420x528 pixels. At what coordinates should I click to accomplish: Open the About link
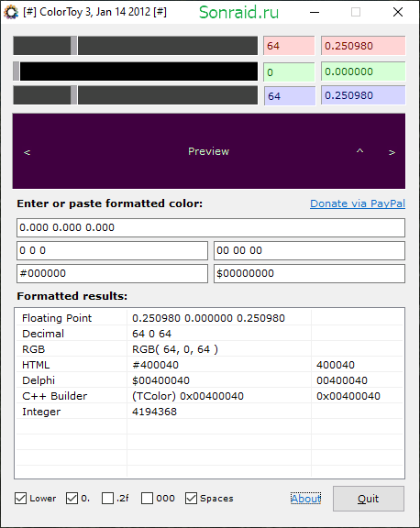pos(305,499)
